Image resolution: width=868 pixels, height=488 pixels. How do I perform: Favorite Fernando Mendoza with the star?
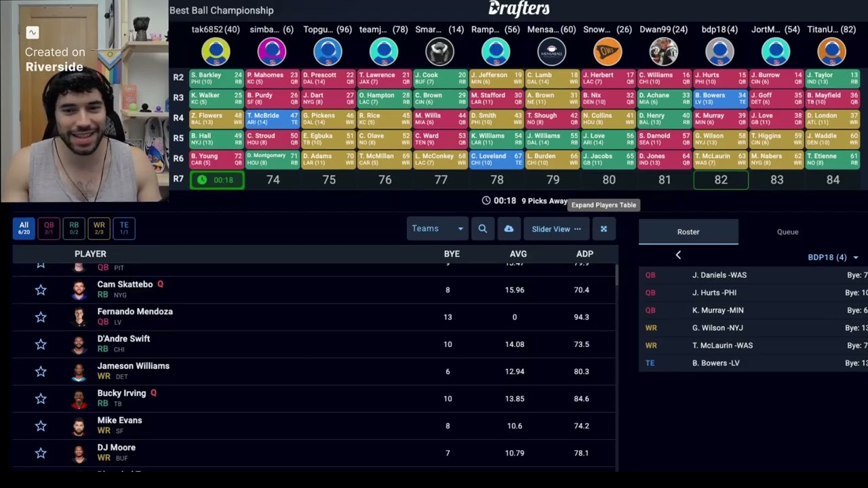41,317
